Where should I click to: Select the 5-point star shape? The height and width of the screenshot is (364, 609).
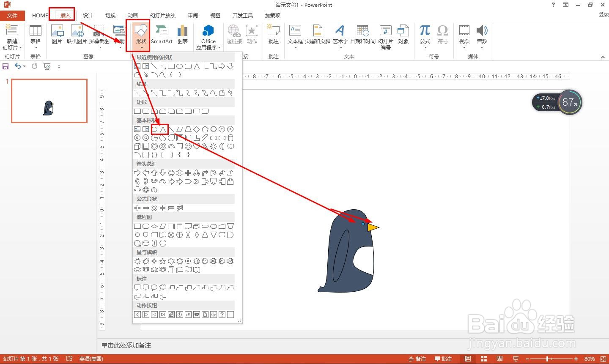pyautogui.click(x=163, y=261)
